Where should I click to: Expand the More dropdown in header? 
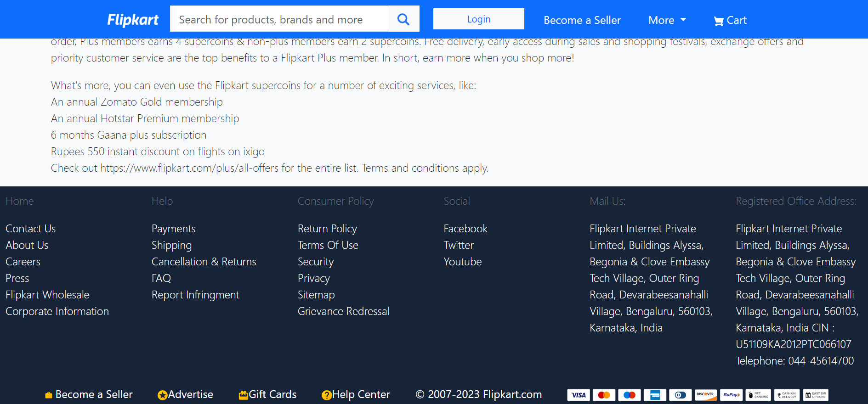[x=667, y=20]
